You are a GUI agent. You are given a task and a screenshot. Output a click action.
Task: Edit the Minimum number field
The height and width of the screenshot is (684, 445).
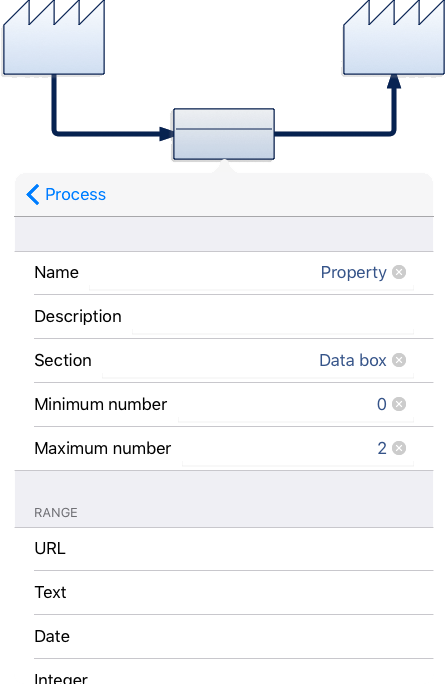pos(296,405)
